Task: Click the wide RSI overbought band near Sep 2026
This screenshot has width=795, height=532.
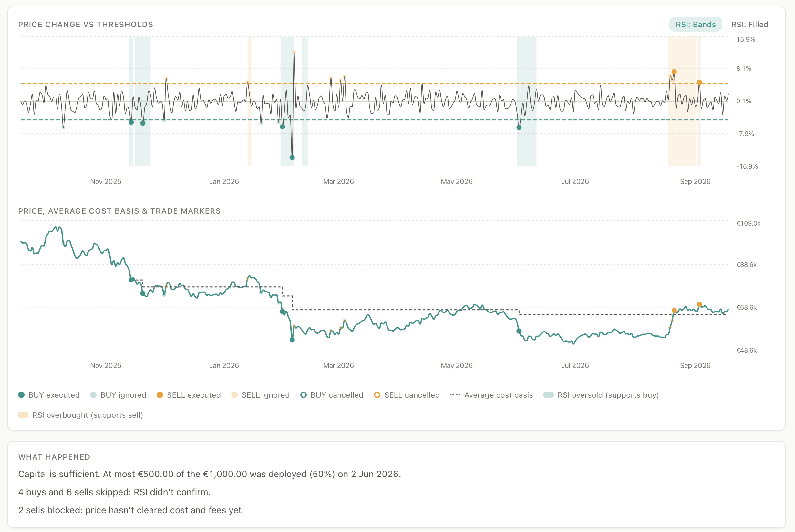Action: (x=682, y=101)
